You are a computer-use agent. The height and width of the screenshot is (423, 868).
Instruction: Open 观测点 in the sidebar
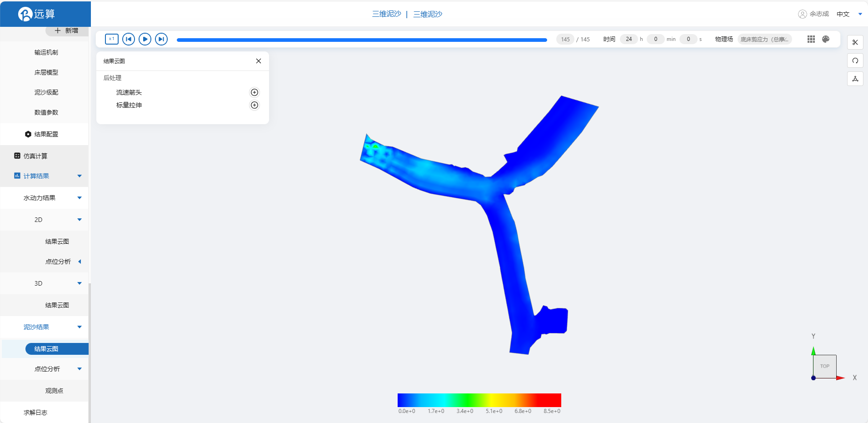[x=55, y=391]
